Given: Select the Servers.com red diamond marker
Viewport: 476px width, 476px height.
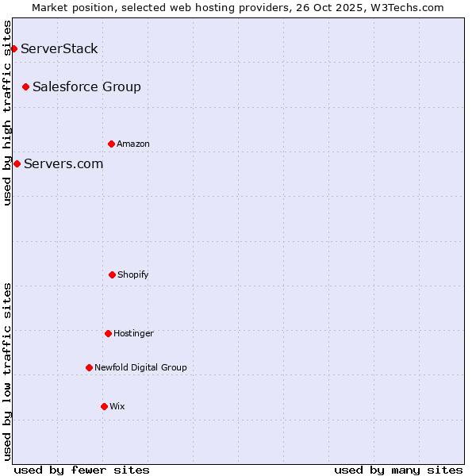Looking at the screenshot, I should click(x=17, y=163).
